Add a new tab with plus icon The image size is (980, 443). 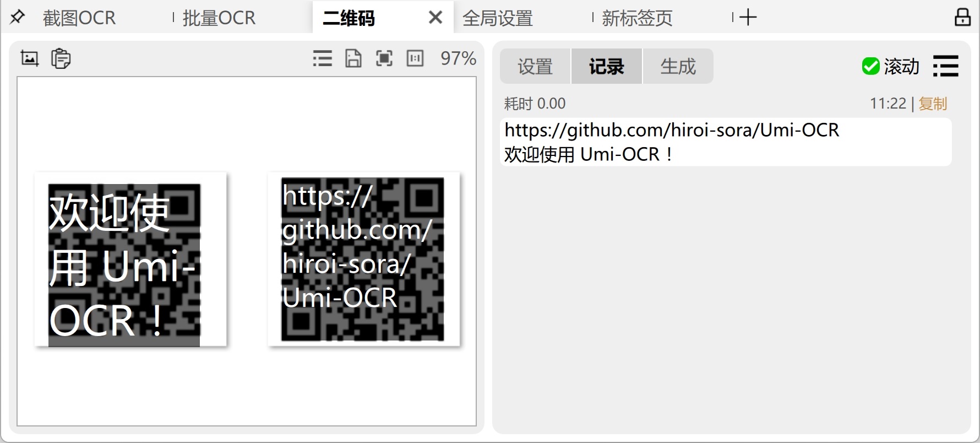pos(748,17)
